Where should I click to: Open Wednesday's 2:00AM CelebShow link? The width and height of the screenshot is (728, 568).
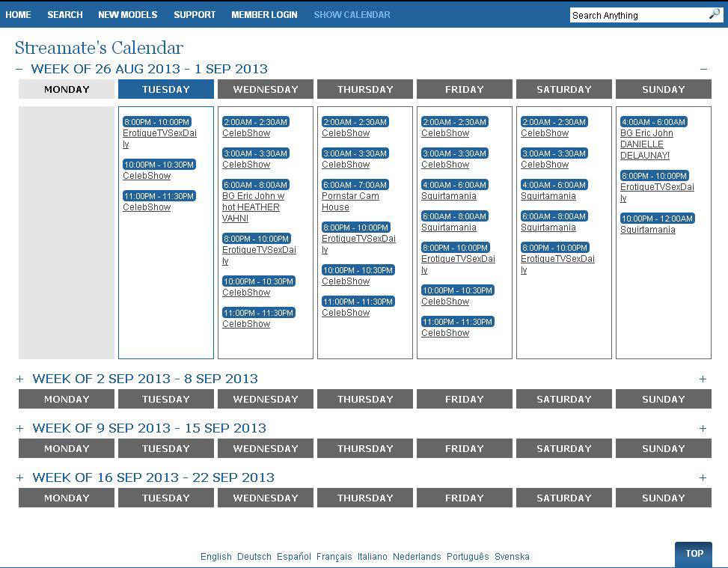pos(246,132)
